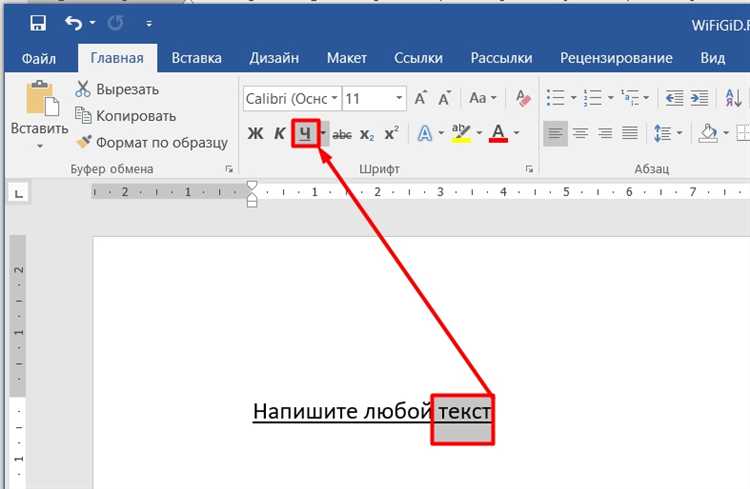Click the font size field showing 11
Screen dimensions: 750x489
368,99
